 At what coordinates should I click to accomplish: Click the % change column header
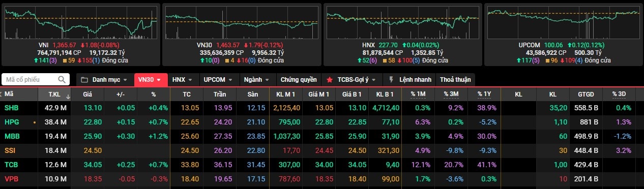pos(153,94)
